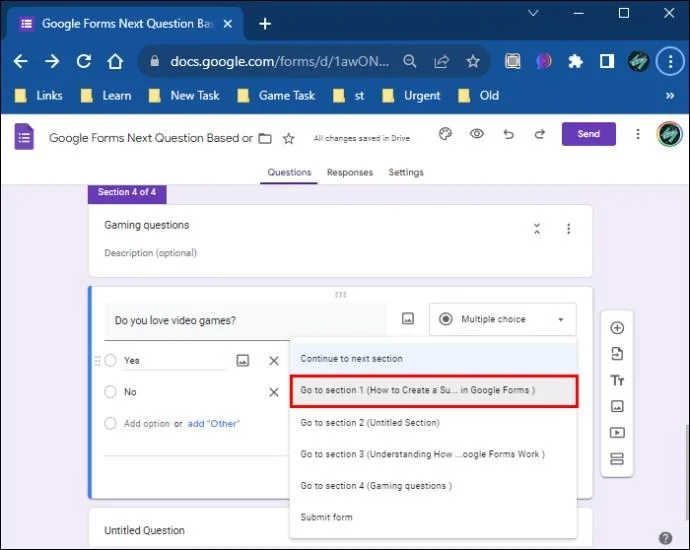Click the address bar URL
Viewport: 690px width, 550px height.
click(x=280, y=61)
